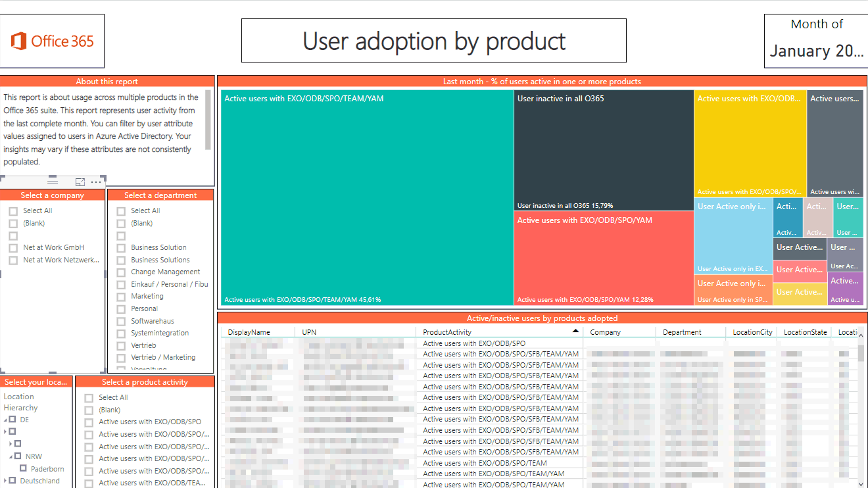Screen dimensions: 868x488
Task: Sort table by Company column
Action: click(x=605, y=332)
